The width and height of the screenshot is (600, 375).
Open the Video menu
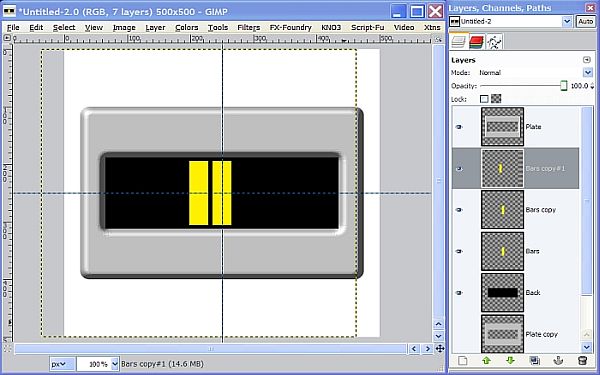pyautogui.click(x=404, y=28)
